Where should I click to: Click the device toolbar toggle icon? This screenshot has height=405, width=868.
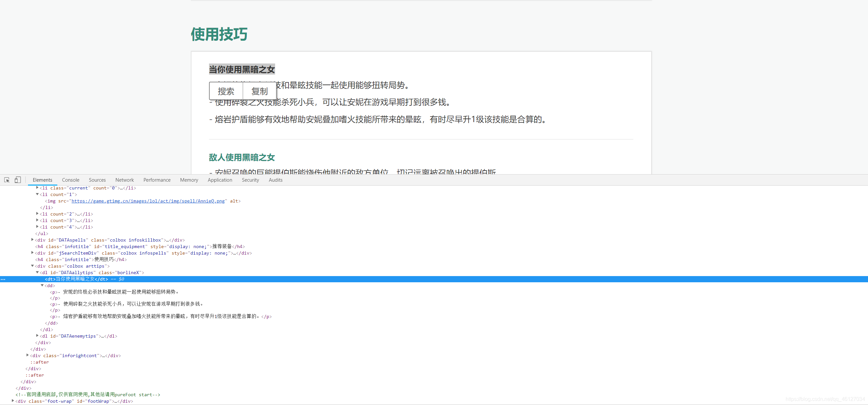(x=17, y=180)
